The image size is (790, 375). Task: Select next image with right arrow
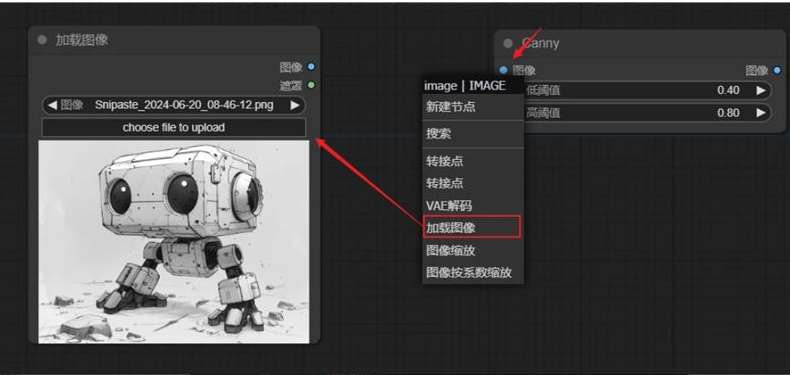[x=295, y=105]
